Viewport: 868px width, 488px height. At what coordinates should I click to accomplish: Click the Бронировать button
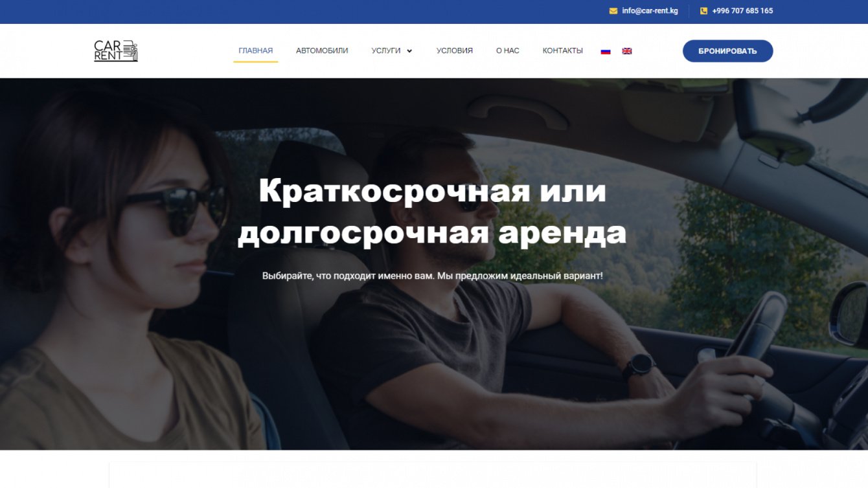727,51
